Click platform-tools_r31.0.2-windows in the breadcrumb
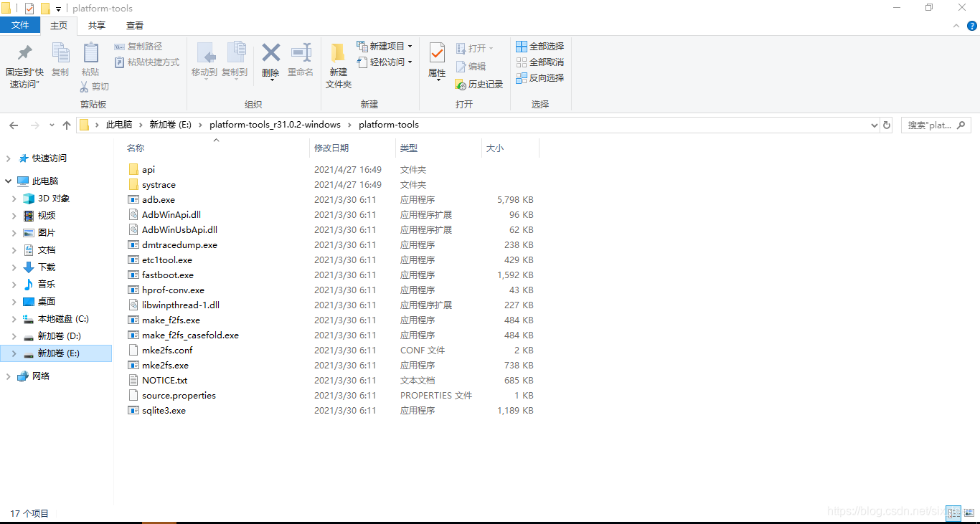 point(275,125)
